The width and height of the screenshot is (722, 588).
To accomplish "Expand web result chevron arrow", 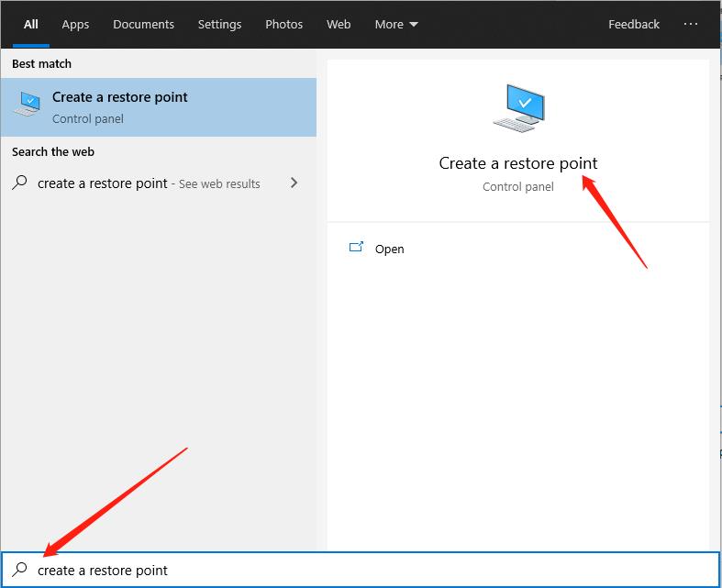I will click(x=294, y=183).
